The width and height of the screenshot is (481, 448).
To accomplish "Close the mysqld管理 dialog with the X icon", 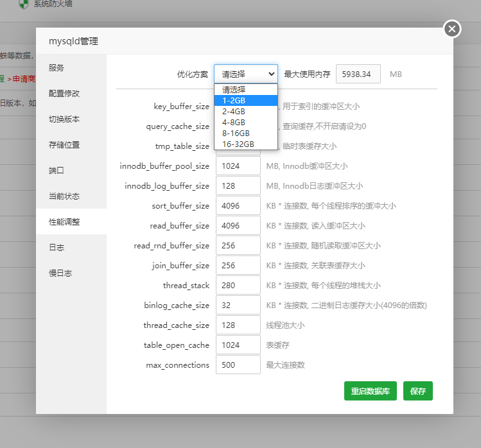I will (452, 29).
